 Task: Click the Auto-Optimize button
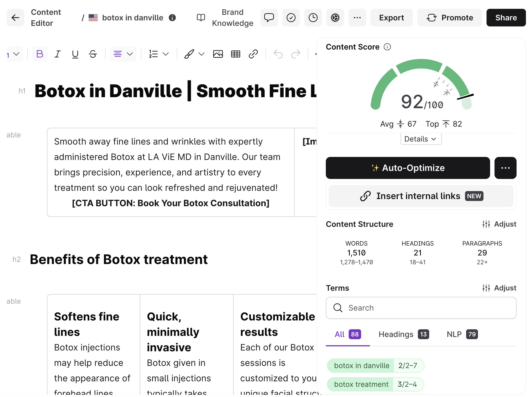point(408,168)
